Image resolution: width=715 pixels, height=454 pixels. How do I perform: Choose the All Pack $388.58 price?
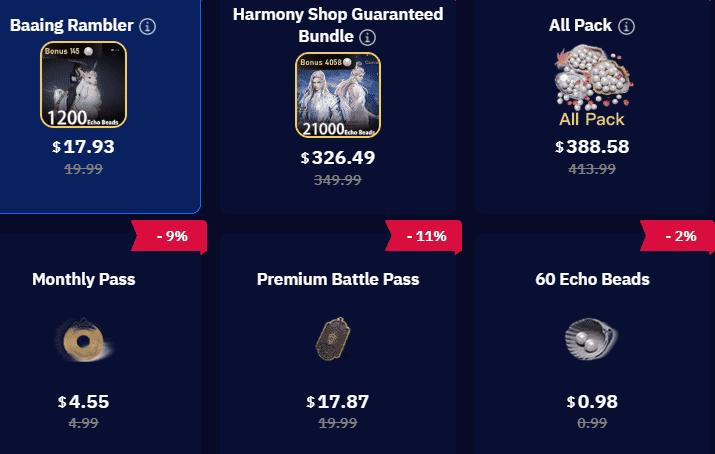(x=592, y=147)
